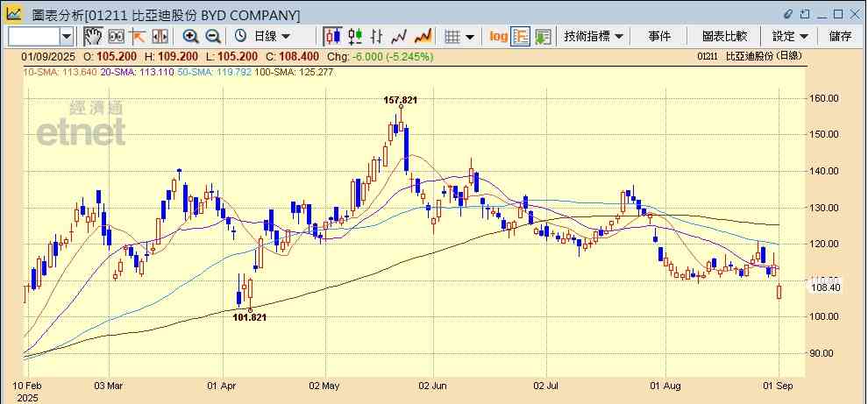The height and width of the screenshot is (404, 868).
Task: Click the 100-SMA: 125.277 legend
Action: 295,71
